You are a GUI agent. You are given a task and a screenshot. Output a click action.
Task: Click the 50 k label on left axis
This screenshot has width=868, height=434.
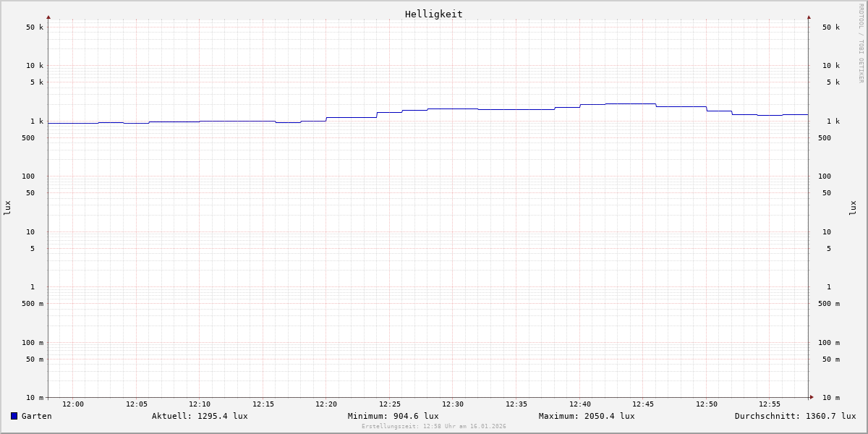point(35,27)
